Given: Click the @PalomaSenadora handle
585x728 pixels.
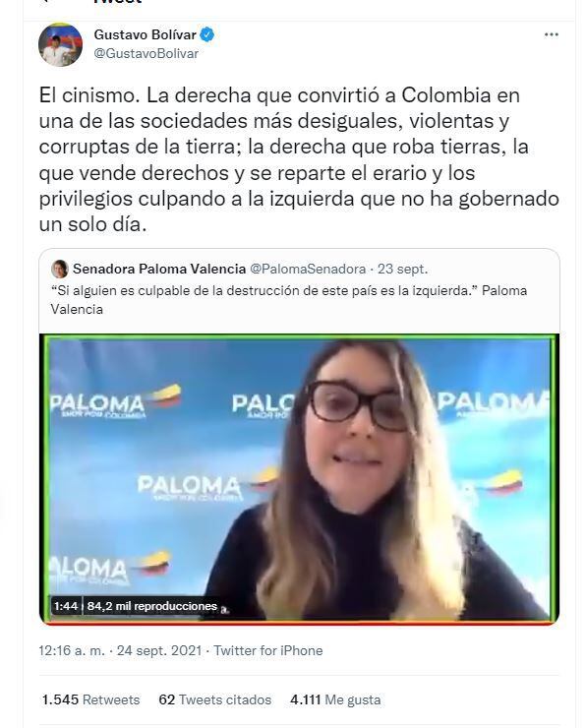Looking at the screenshot, I should pos(308,269).
